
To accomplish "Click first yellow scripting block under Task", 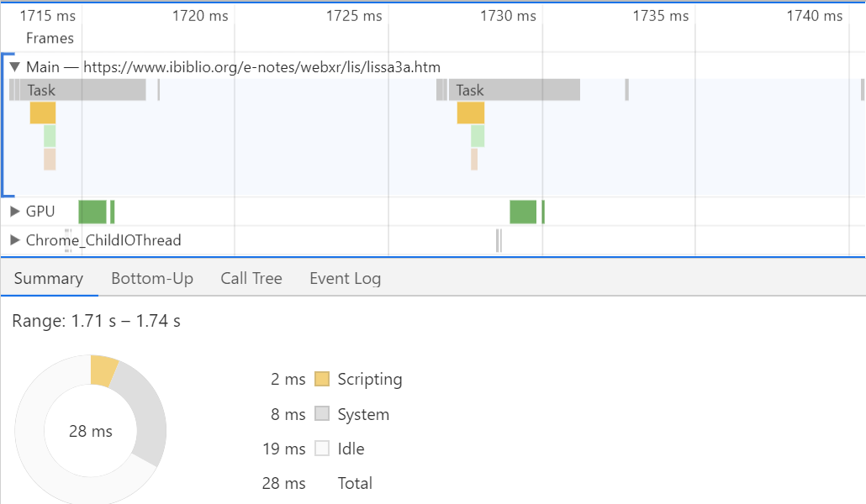I will click(x=43, y=113).
